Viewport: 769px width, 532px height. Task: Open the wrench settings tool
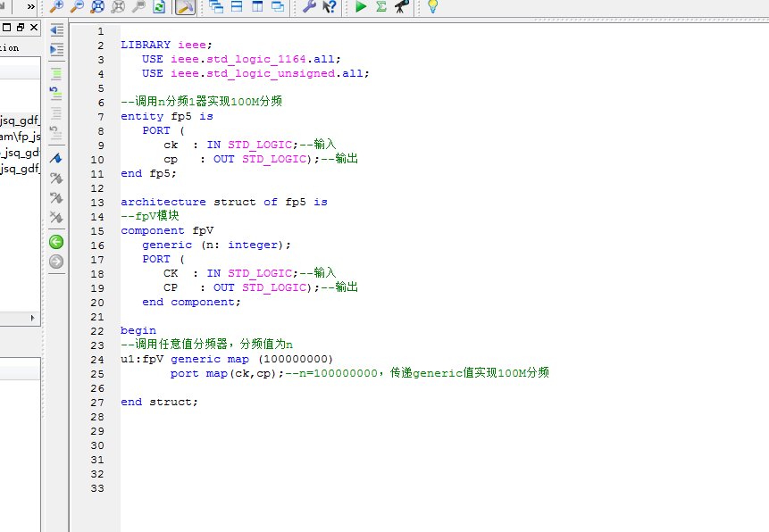[x=309, y=7]
